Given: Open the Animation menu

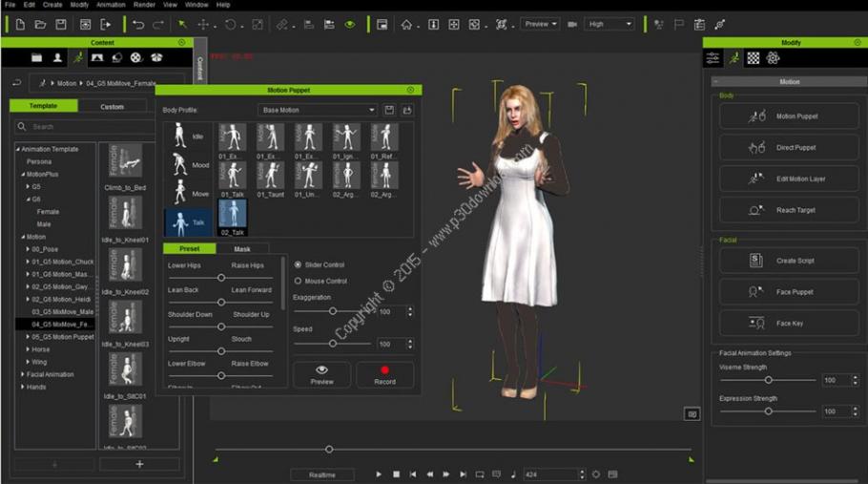Looking at the screenshot, I should pos(111,5).
